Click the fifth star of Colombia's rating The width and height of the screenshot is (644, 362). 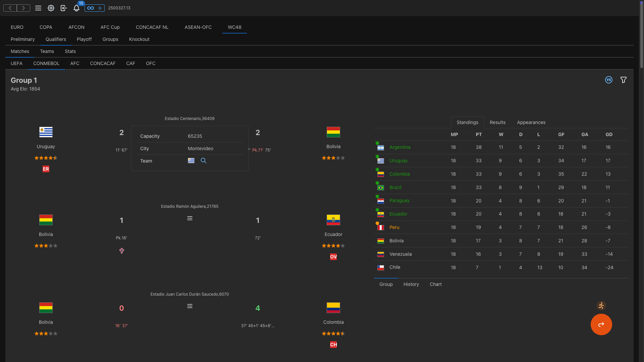[343, 334]
